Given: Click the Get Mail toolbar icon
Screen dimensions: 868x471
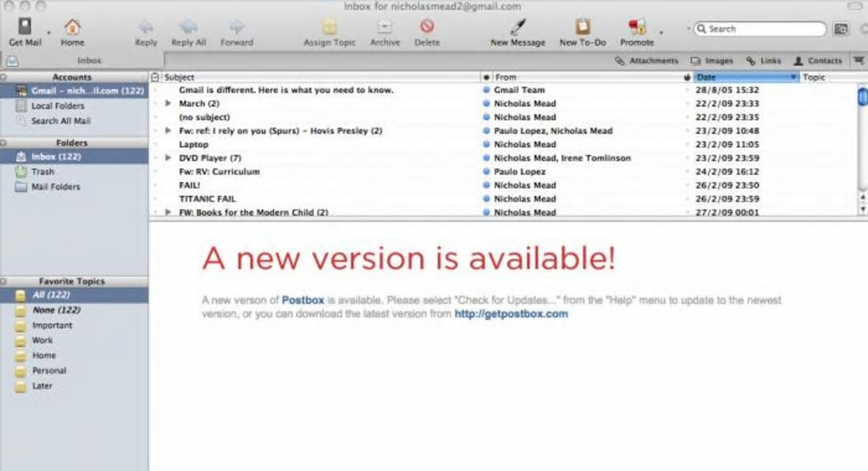Looking at the screenshot, I should [x=25, y=26].
